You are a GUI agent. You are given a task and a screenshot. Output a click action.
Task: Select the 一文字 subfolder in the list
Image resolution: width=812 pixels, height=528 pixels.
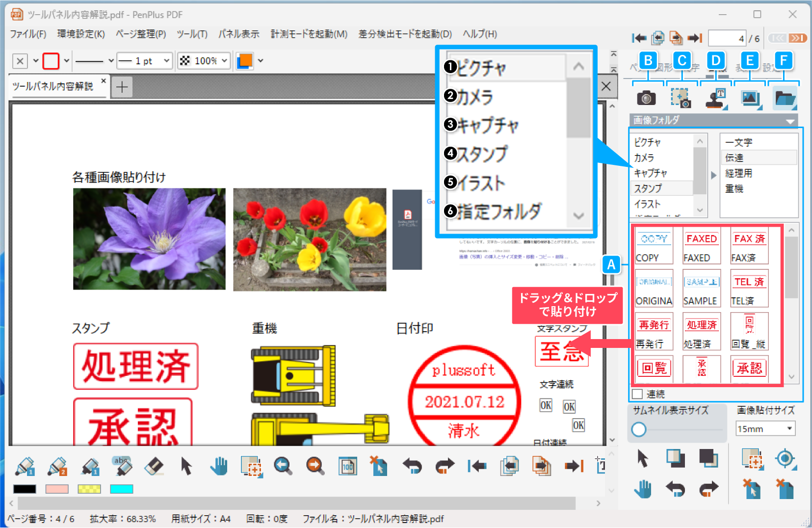(x=758, y=142)
